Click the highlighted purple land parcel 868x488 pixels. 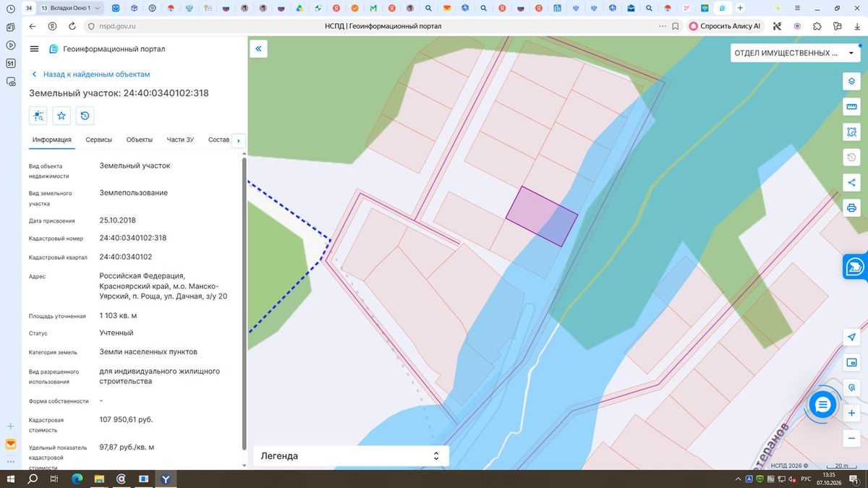[x=541, y=216]
